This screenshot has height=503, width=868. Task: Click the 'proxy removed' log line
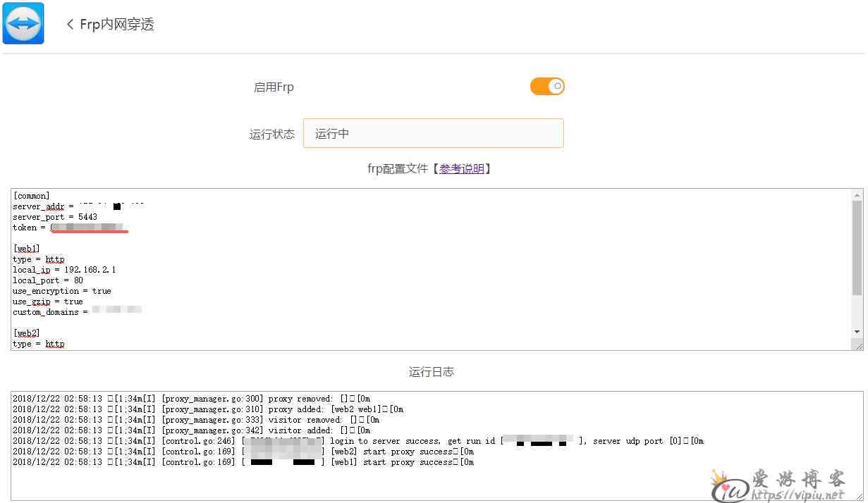click(191, 399)
